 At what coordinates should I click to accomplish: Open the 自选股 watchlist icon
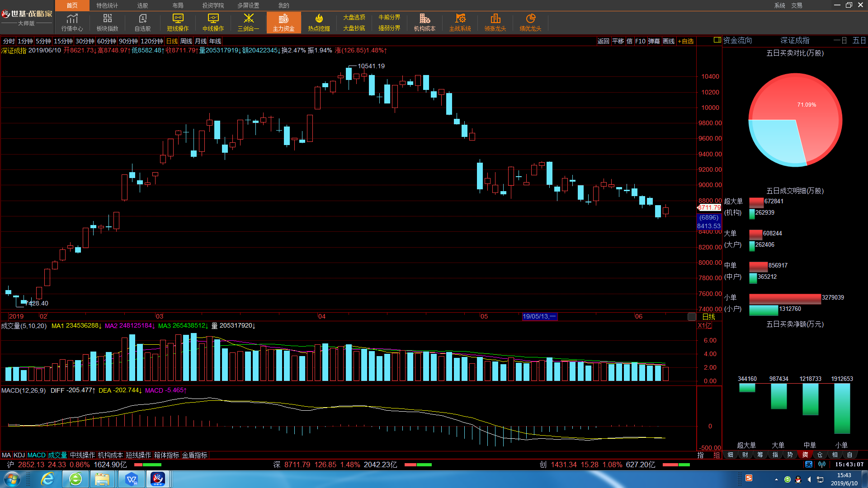click(142, 22)
